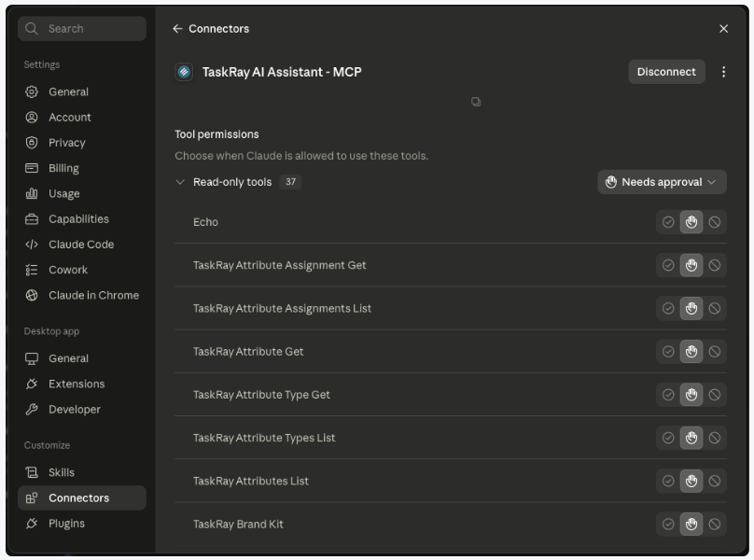This screenshot has height=560, width=754.
Task: Open the Skills page
Action: 82,473
